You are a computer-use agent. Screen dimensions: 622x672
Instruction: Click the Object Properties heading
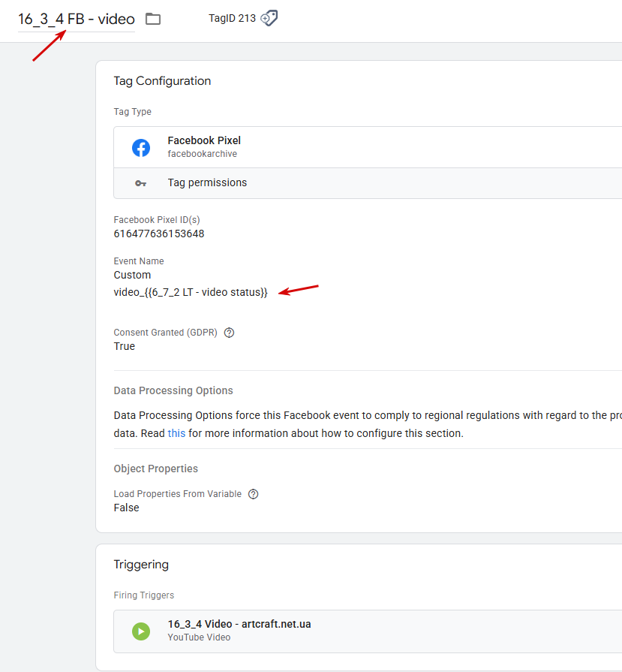coord(156,469)
